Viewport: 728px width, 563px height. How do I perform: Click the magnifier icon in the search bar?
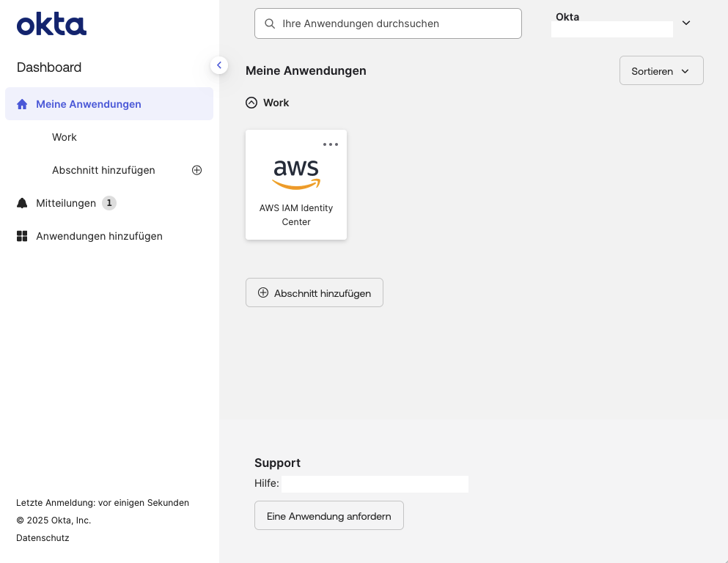(x=269, y=23)
